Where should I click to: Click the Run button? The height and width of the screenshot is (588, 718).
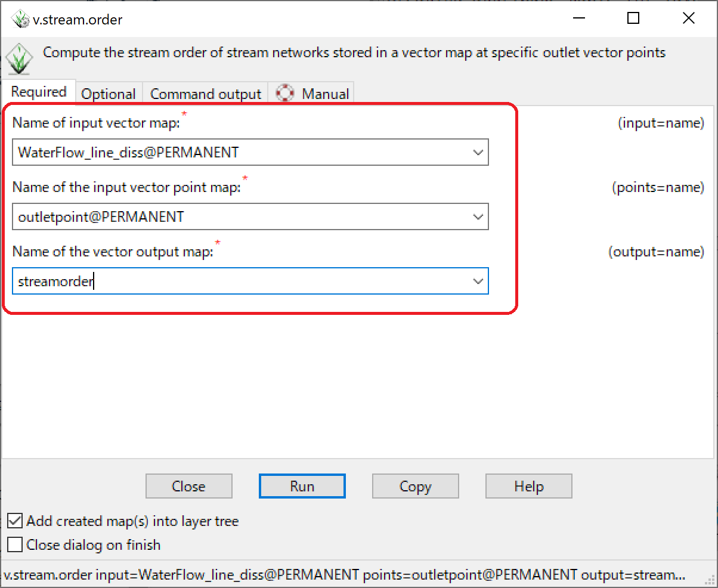pyautogui.click(x=302, y=486)
